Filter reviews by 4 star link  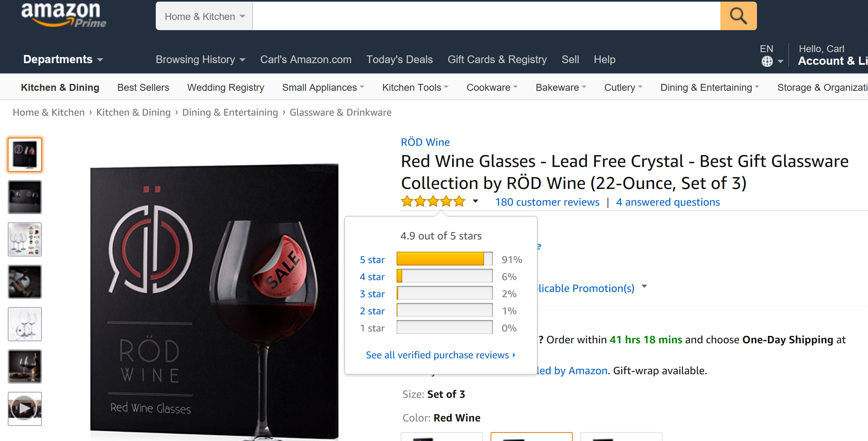[x=372, y=277]
